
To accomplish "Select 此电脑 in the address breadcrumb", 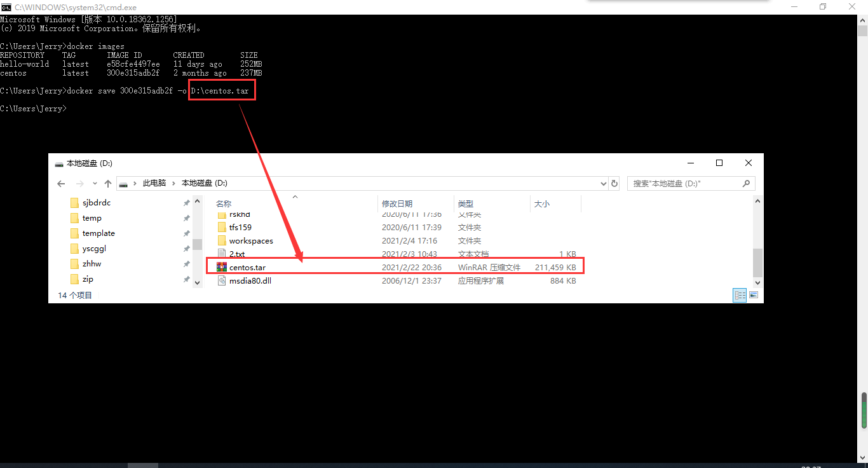I will tap(154, 183).
